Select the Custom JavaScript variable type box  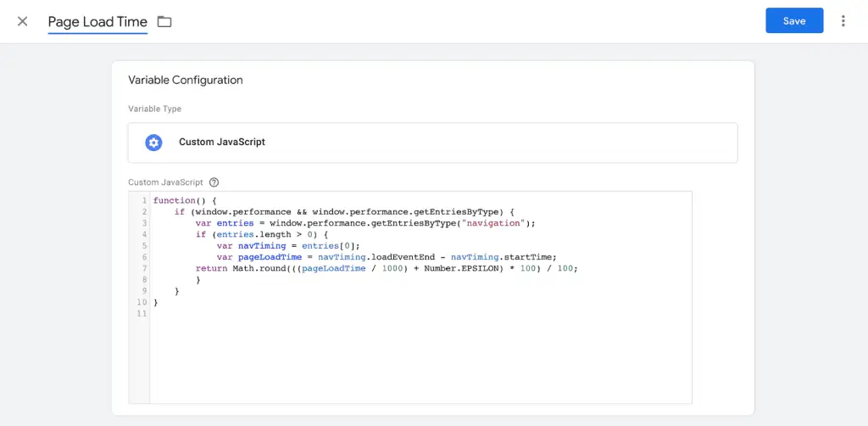click(432, 143)
